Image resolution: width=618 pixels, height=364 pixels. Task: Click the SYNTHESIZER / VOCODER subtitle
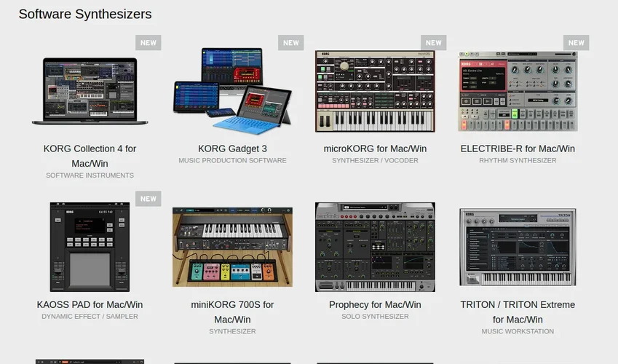coord(375,160)
